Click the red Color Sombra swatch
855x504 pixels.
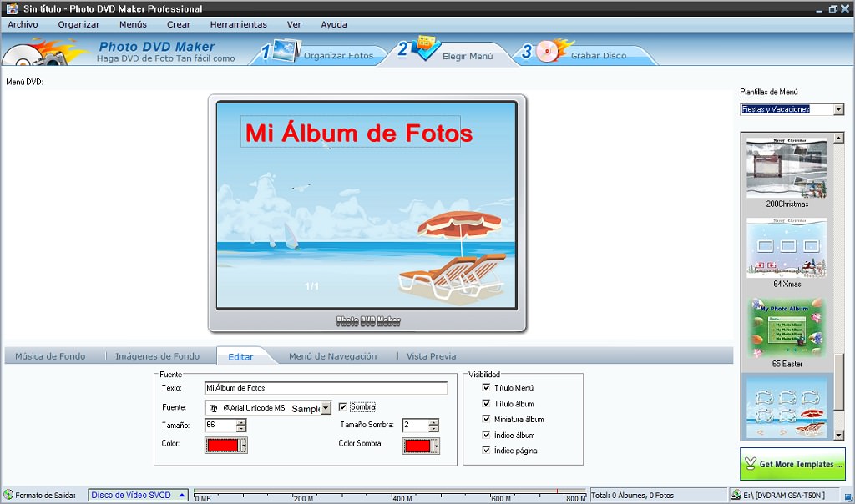pyautogui.click(x=417, y=446)
